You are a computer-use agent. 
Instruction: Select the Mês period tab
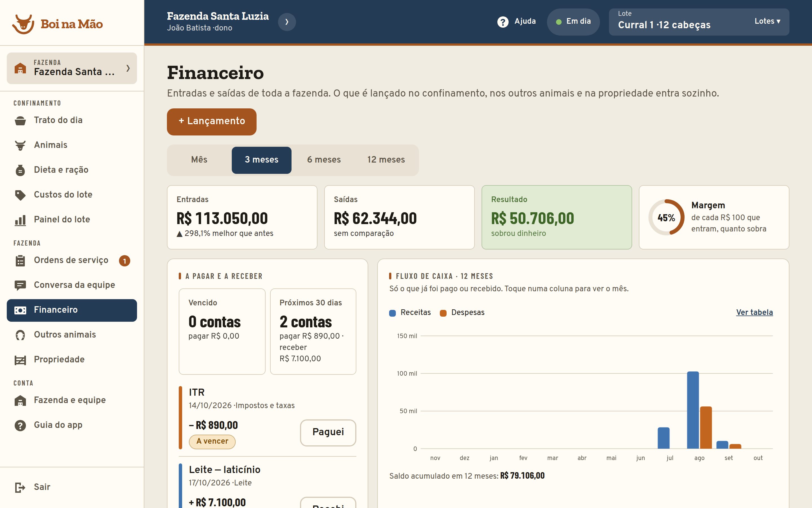pos(199,160)
